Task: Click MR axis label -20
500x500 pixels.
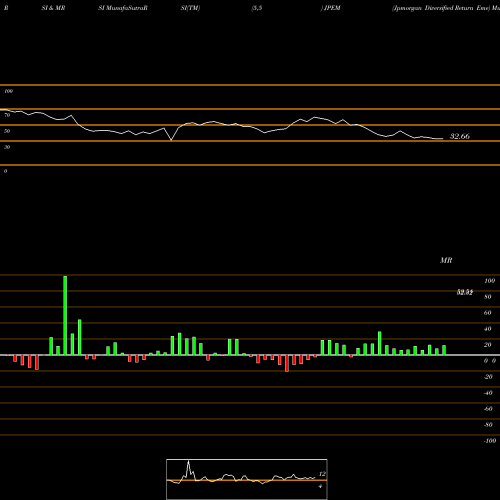Action: click(488, 377)
